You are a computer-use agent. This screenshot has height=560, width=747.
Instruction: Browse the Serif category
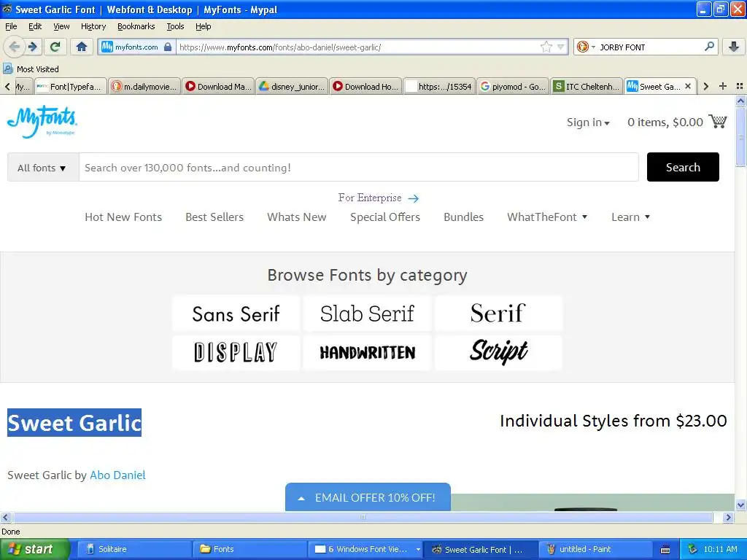pos(498,314)
